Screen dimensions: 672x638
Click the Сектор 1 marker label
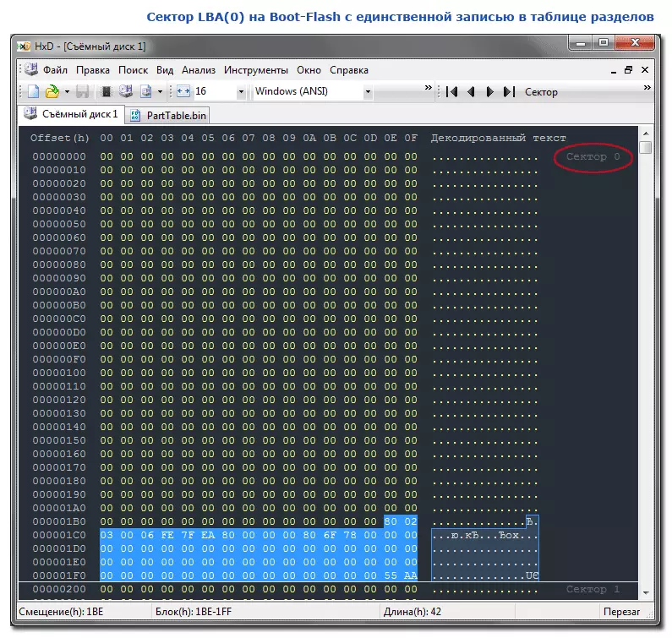[593, 589]
